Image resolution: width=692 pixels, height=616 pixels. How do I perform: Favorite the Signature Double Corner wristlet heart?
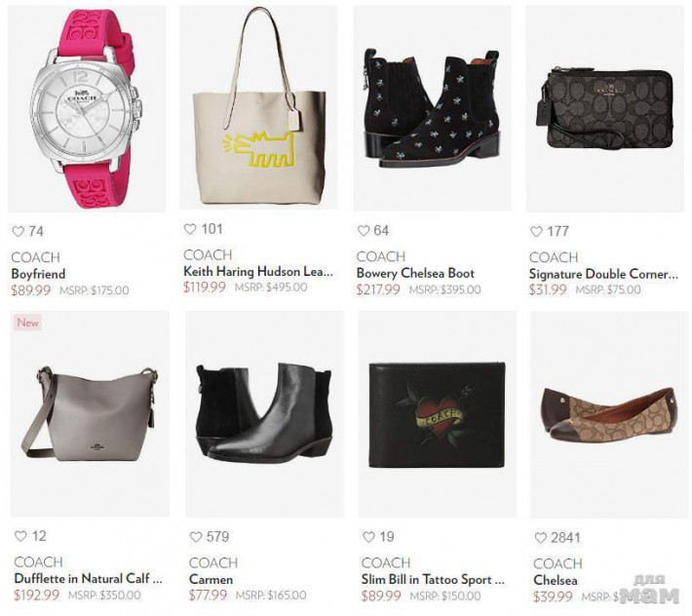536,231
